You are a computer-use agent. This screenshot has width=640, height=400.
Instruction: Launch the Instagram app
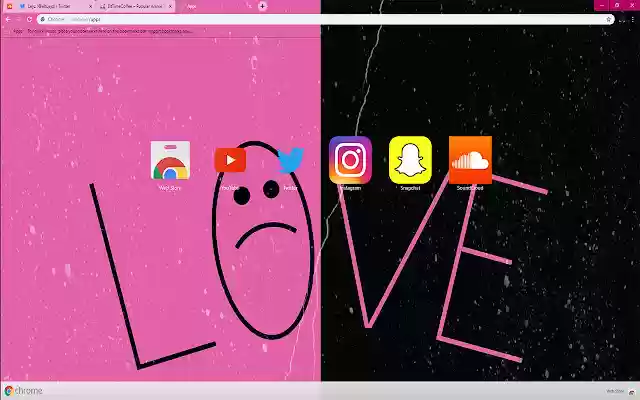pyautogui.click(x=350, y=160)
